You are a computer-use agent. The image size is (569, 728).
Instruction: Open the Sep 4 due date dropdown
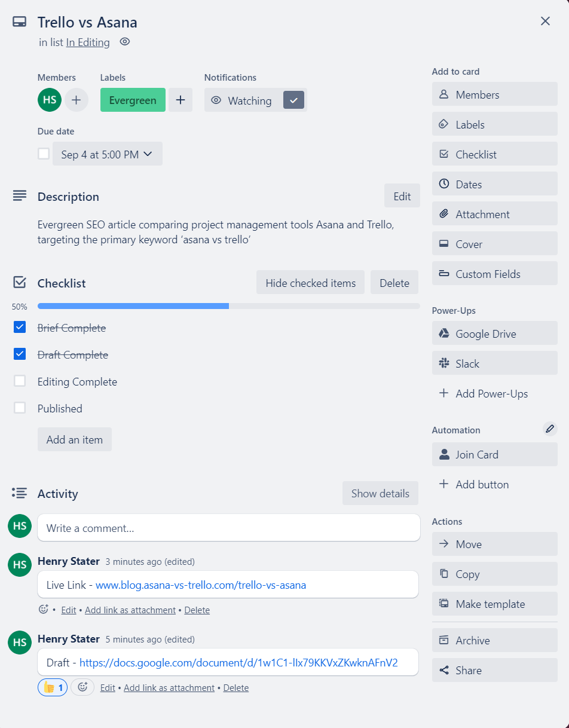tap(108, 154)
